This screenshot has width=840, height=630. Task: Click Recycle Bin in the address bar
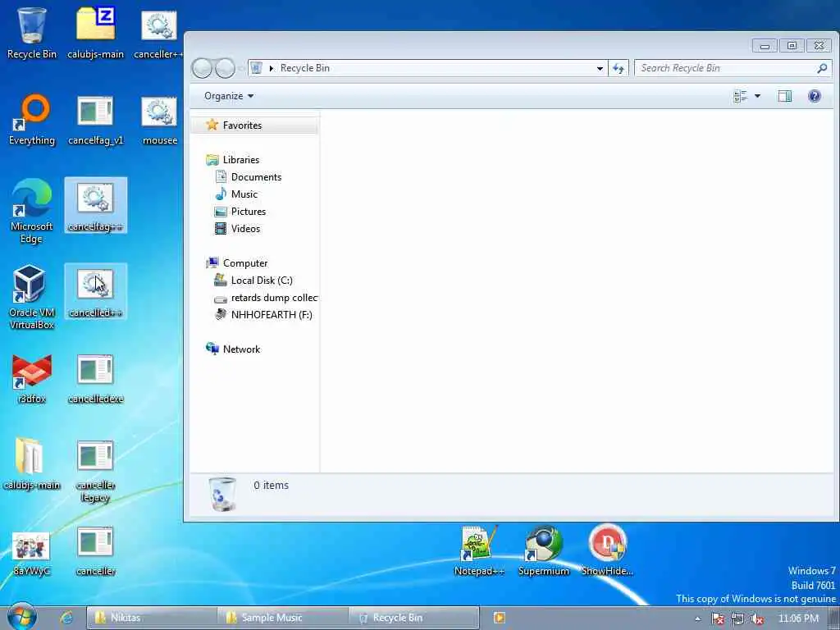[x=305, y=68]
